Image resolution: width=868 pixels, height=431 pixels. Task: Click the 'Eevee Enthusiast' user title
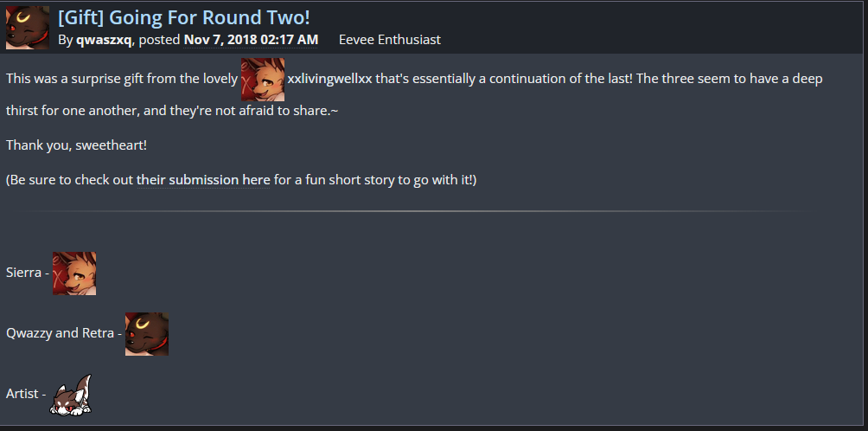point(390,40)
